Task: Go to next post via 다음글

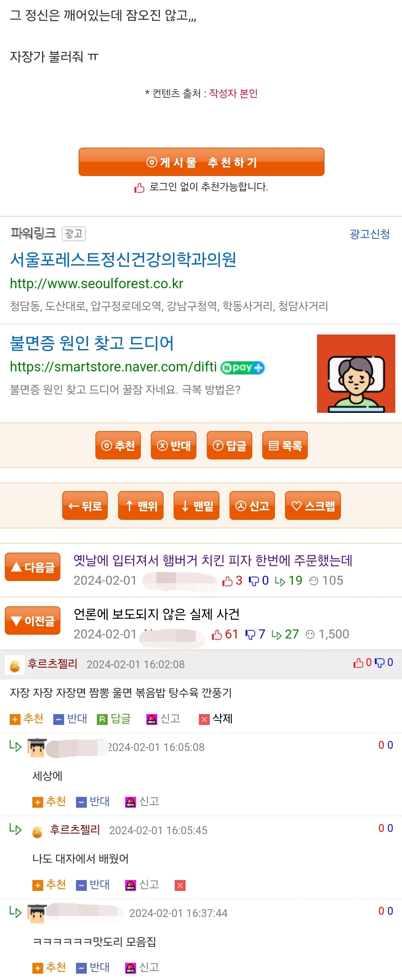Action: click(x=33, y=567)
